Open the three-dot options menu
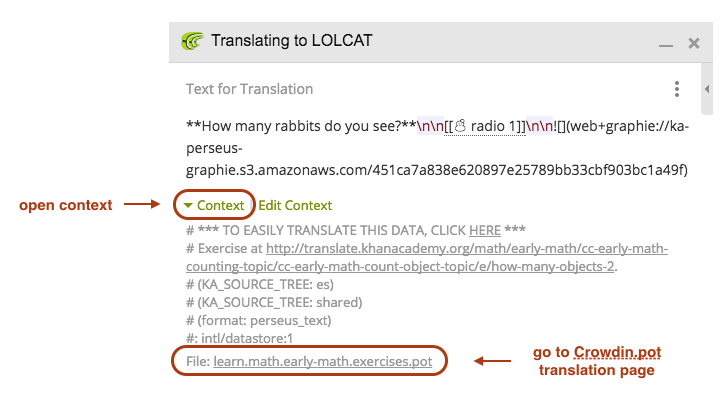Image resolution: width=724 pixels, height=398 pixels. coord(676,89)
